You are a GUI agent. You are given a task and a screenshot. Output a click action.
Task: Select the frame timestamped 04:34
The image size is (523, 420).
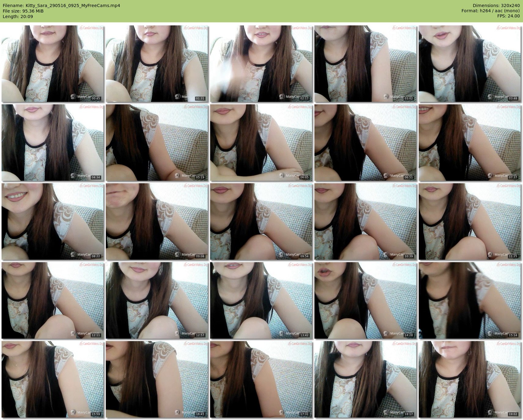[52, 142]
